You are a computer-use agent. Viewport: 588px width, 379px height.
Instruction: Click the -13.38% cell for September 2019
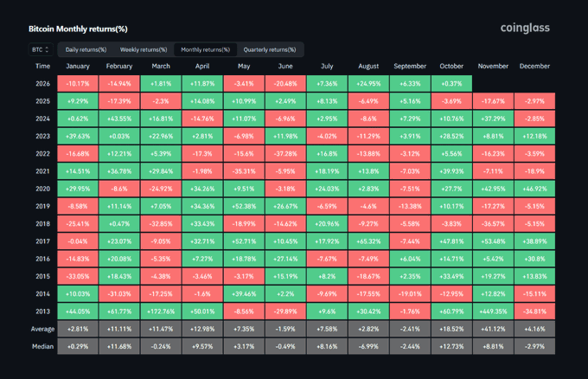(x=410, y=207)
